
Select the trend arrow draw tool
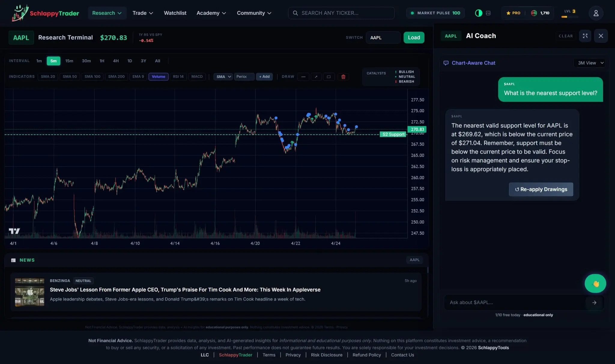tap(316, 77)
